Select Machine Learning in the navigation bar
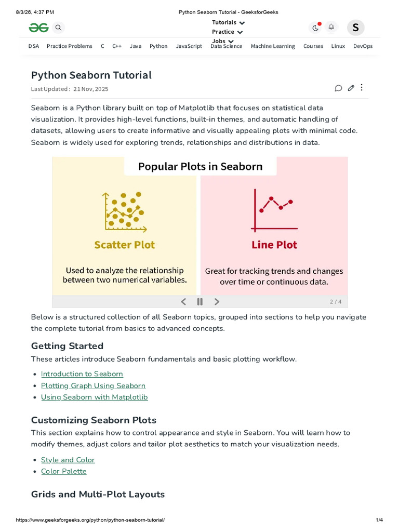The image size is (399, 532). (x=273, y=46)
